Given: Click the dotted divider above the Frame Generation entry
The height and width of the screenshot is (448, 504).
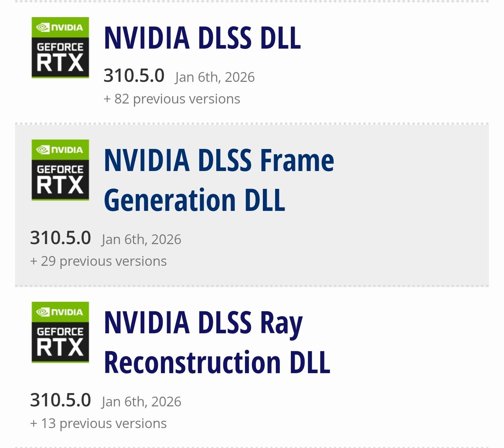Looking at the screenshot, I should (x=252, y=124).
